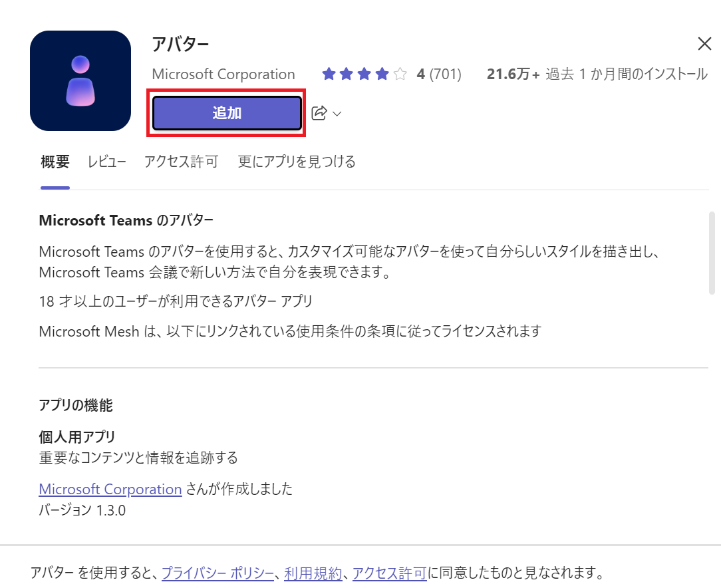Screen dimensions: 721x588
Task: Select the 概要 tab
Action: [55, 162]
